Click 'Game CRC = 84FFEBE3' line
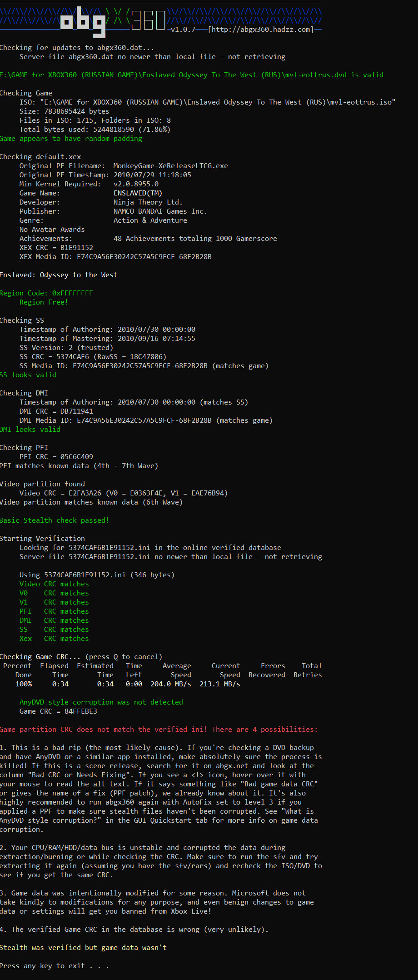This screenshot has height=980, width=418. coord(58,711)
